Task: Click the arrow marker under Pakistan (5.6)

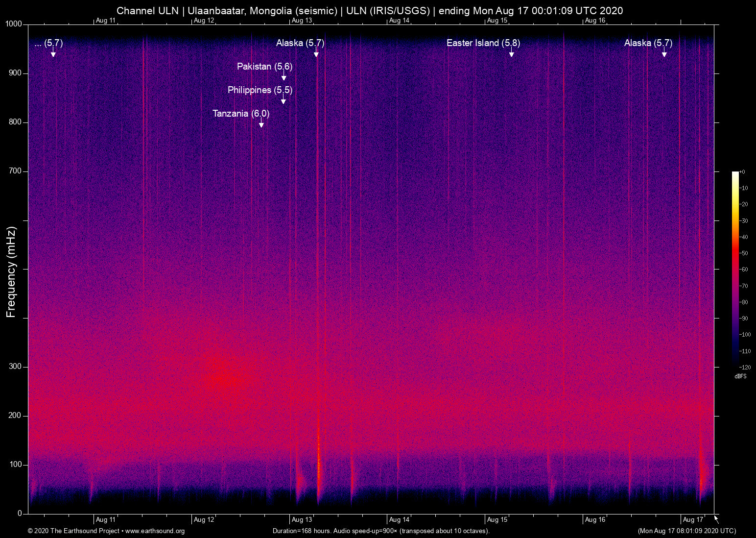Action: click(283, 77)
